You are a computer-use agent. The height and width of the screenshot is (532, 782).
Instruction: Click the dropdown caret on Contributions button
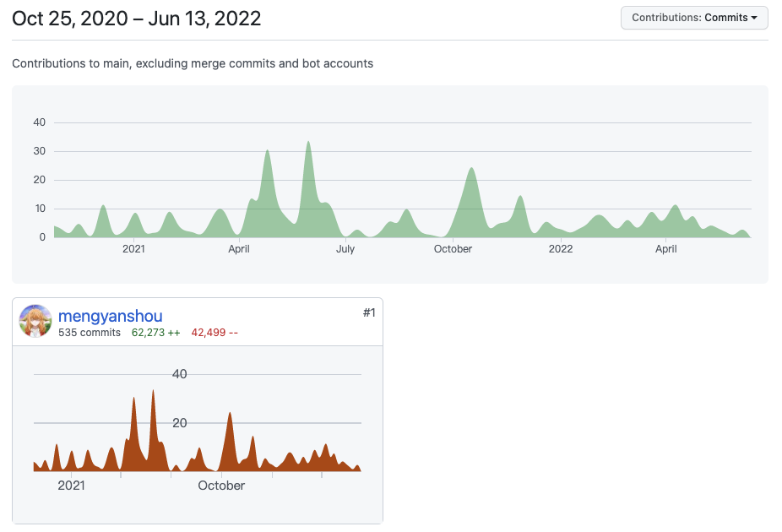[754, 18]
